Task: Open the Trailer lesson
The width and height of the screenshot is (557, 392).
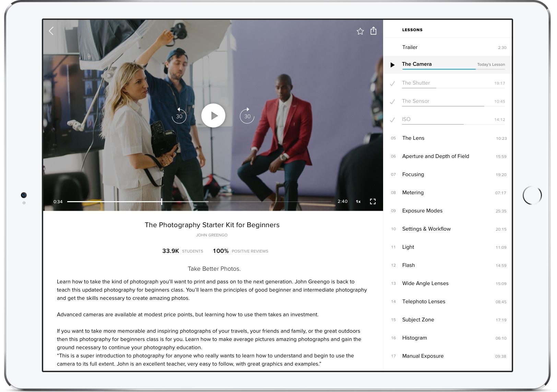Action: click(410, 47)
